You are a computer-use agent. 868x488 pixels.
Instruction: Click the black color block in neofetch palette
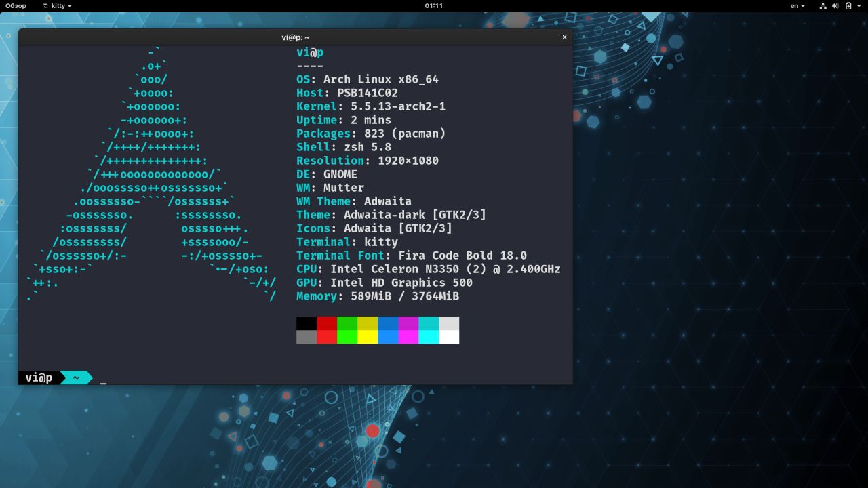pos(307,323)
